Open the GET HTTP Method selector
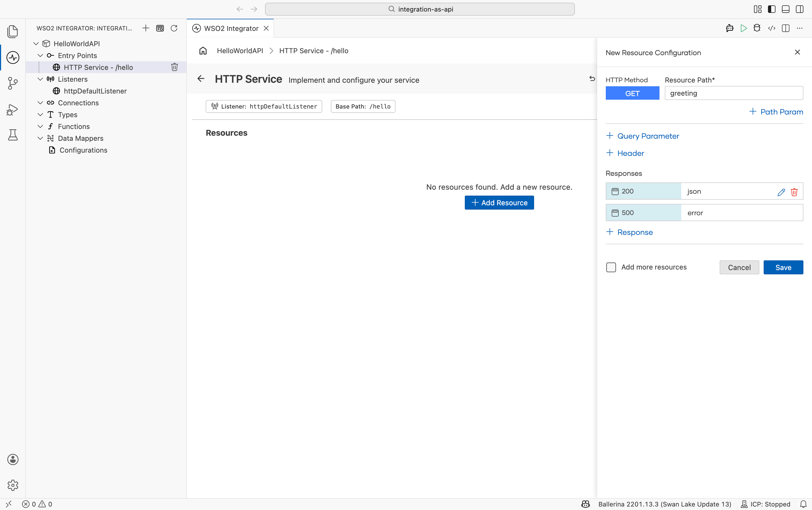812x510 pixels. (632, 93)
